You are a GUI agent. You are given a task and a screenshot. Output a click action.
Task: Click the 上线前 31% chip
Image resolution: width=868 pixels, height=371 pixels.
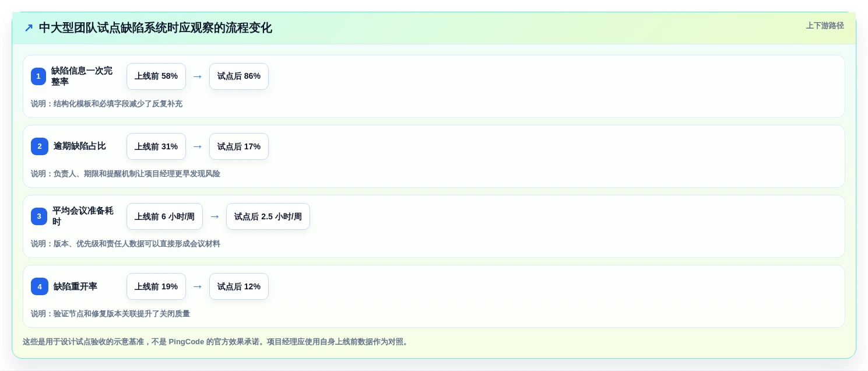(x=156, y=146)
